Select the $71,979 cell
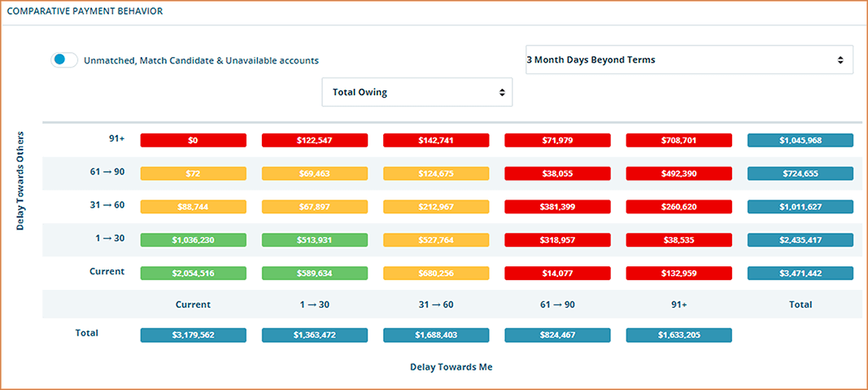 click(x=557, y=140)
